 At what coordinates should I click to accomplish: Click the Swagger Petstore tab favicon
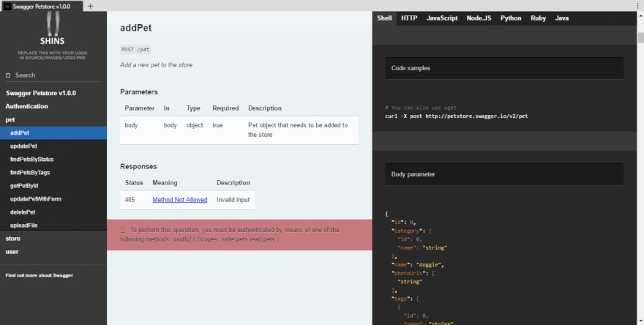click(7, 7)
